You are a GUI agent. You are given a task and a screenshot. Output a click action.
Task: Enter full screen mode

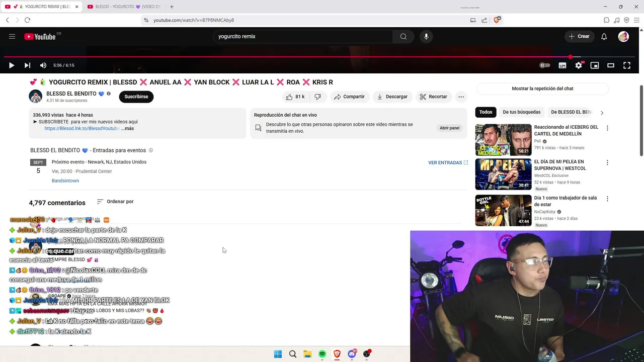pos(627,65)
